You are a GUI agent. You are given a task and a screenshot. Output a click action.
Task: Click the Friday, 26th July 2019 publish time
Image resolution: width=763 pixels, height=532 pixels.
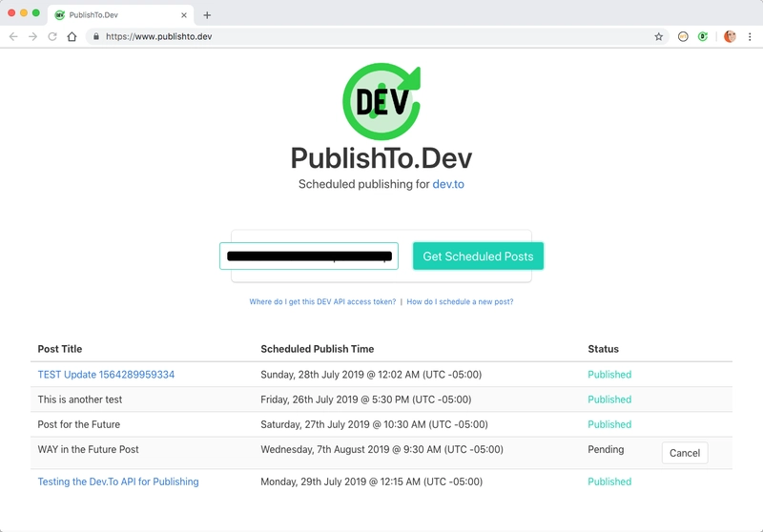[366, 399]
